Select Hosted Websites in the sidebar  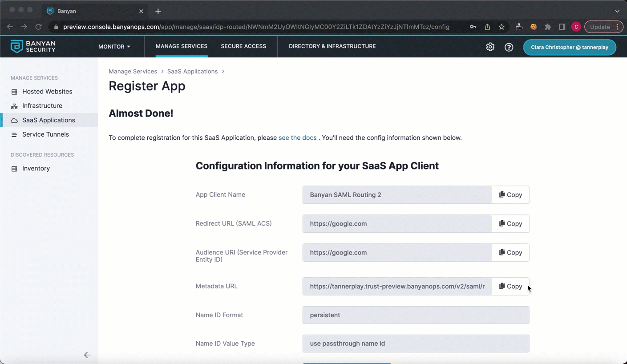pyautogui.click(x=47, y=91)
